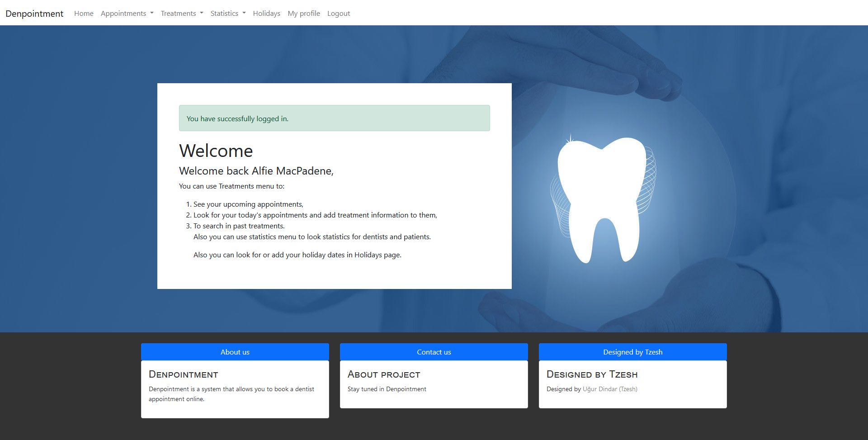Expand the Appointments dropdown menu

127,14
